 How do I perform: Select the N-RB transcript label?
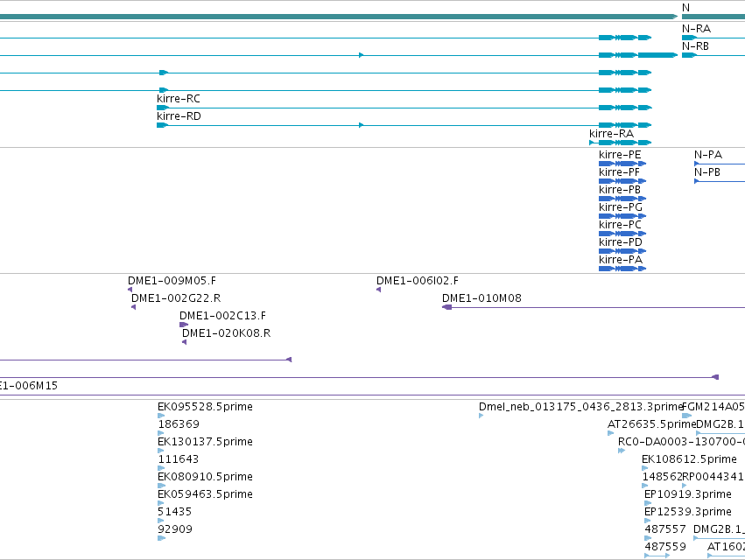click(x=695, y=46)
